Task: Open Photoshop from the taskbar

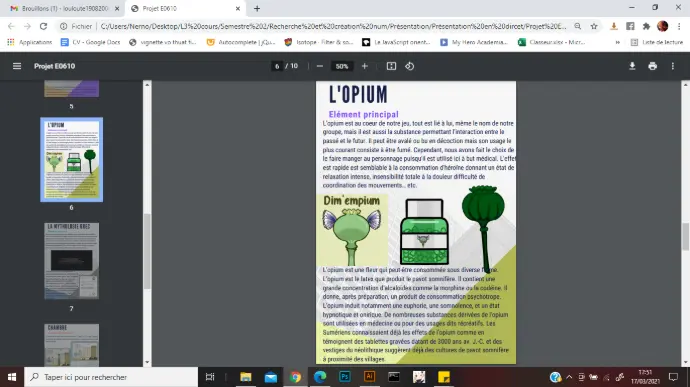Action: pyautogui.click(x=345, y=377)
